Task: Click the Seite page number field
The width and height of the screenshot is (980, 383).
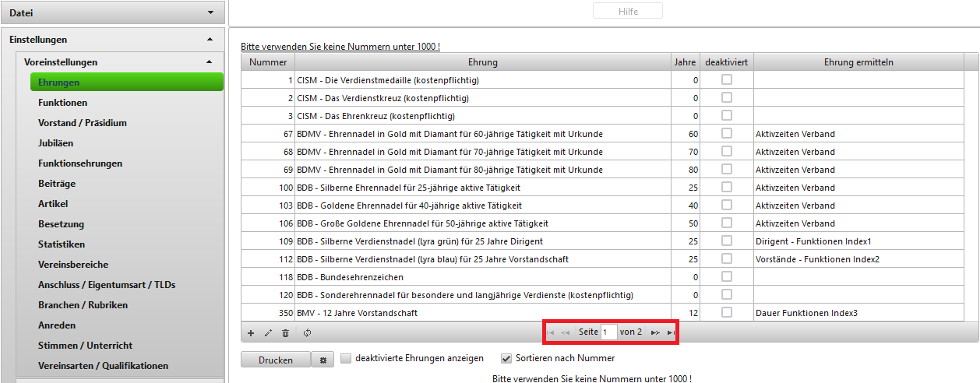Action: [x=608, y=332]
